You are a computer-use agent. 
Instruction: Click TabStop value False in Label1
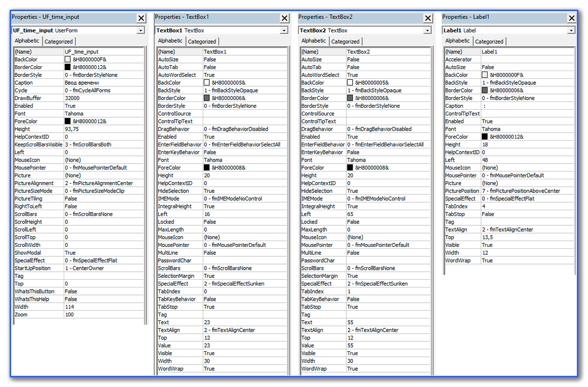point(528,214)
